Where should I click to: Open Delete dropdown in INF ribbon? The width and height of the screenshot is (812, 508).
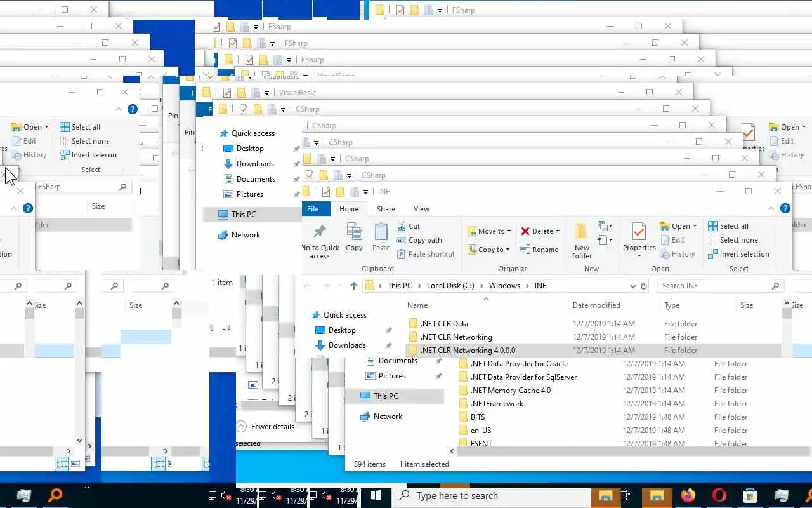[x=558, y=231]
